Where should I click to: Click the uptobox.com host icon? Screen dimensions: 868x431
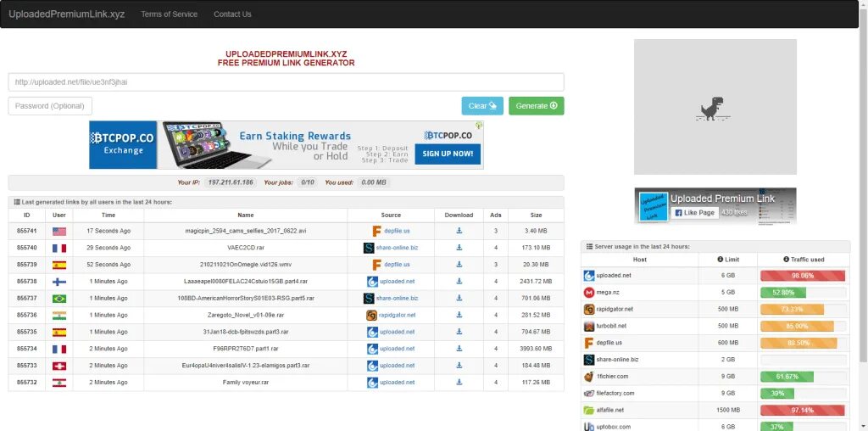click(589, 426)
